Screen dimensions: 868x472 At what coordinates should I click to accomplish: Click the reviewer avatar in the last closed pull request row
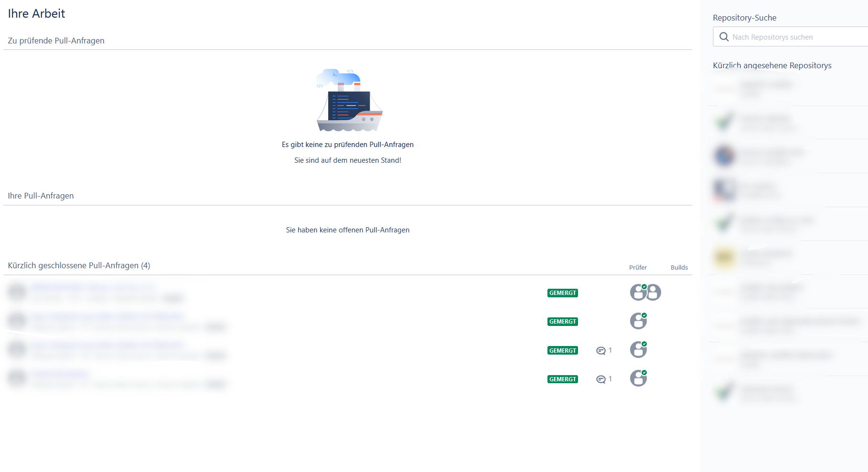point(638,378)
